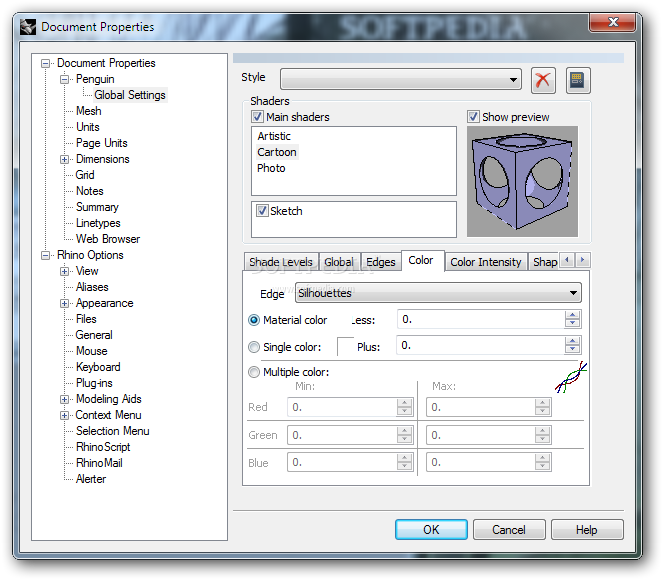Click the Less value input field

[481, 319]
